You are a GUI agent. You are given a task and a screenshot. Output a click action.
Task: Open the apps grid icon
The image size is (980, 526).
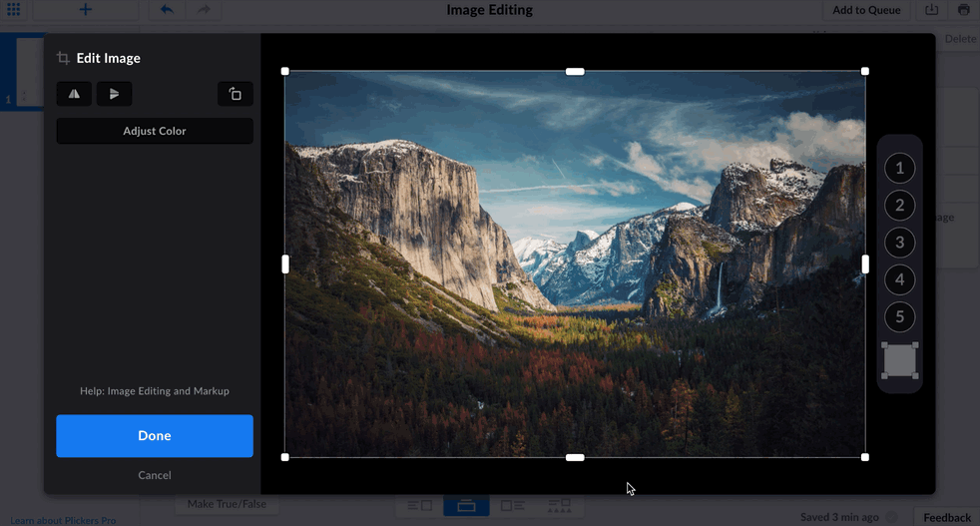tap(13, 9)
